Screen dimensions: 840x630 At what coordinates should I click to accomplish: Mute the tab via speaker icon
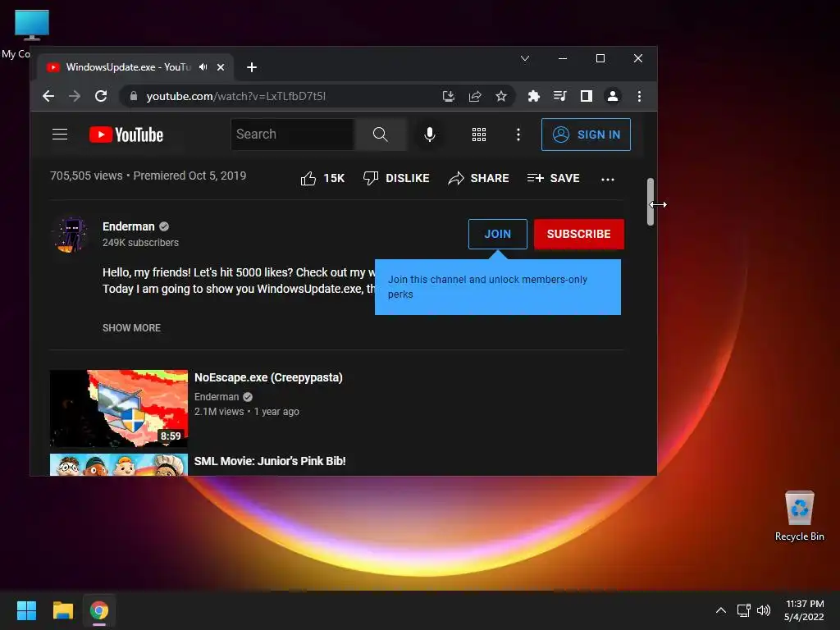[x=203, y=67]
